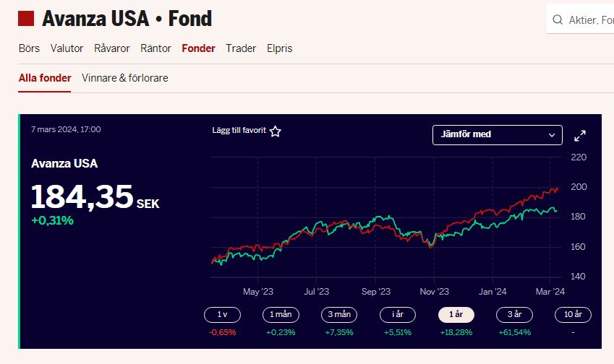Click the +18,28% one-year return
Screen dimensions: 614x364
[x=456, y=332]
